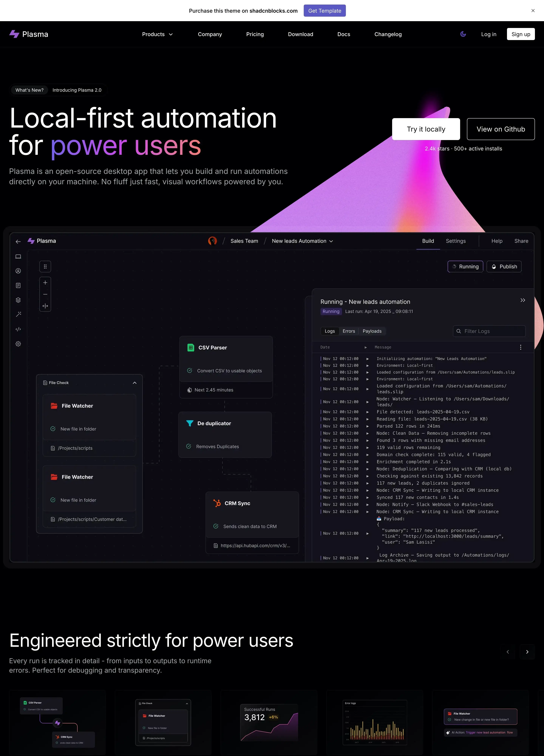Screen dimensions: 544x756
Task: Select Sales Team in the breadcrumb
Action: [244, 241]
